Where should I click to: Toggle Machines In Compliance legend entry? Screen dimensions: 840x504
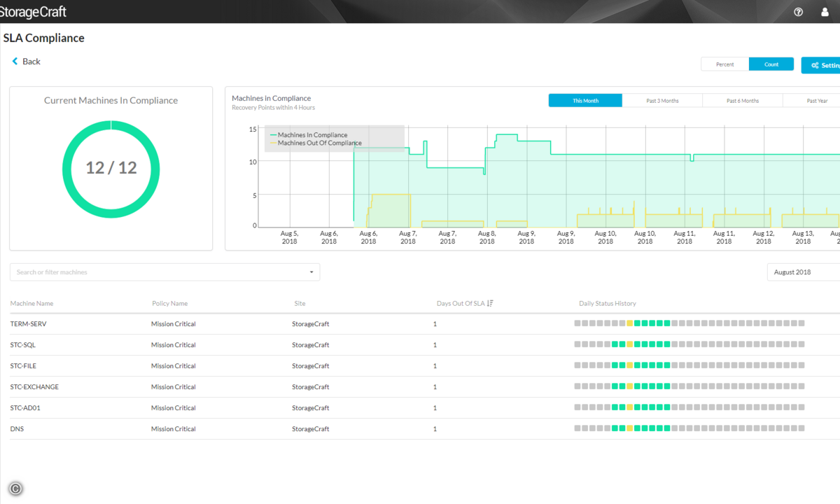[309, 135]
